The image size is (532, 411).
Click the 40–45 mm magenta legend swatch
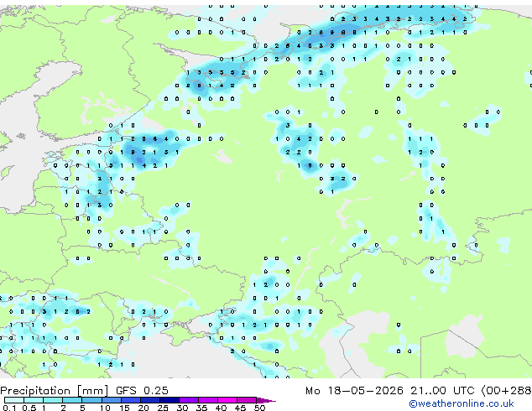click(227, 400)
